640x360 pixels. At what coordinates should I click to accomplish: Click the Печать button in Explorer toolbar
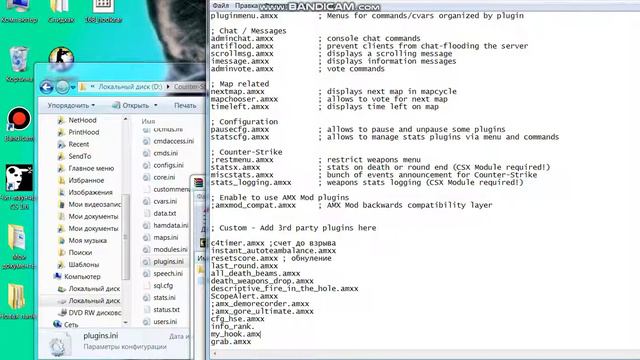pos(185,105)
